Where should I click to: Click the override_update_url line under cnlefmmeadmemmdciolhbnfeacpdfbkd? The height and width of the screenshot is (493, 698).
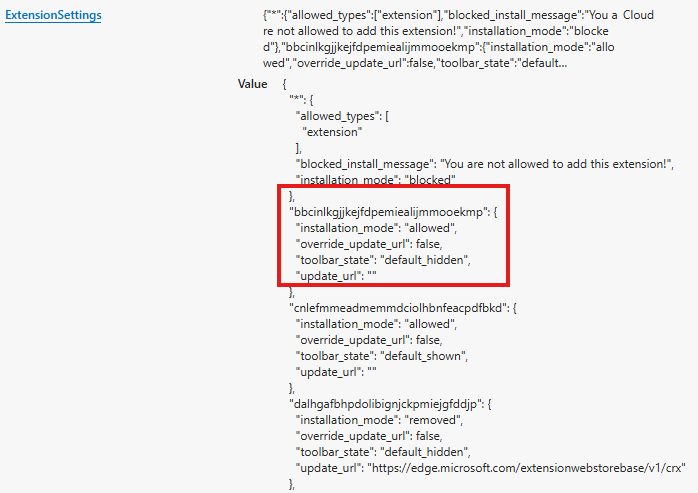coord(368,339)
